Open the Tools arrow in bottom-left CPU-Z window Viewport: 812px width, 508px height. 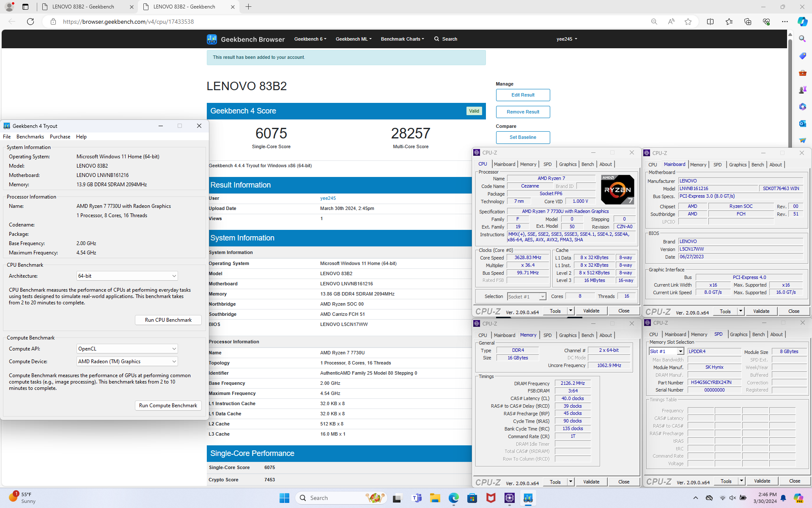570,482
